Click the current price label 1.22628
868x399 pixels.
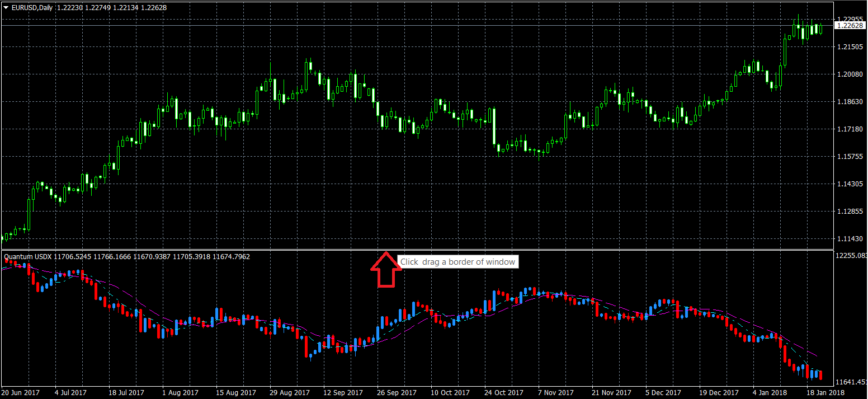[850, 26]
